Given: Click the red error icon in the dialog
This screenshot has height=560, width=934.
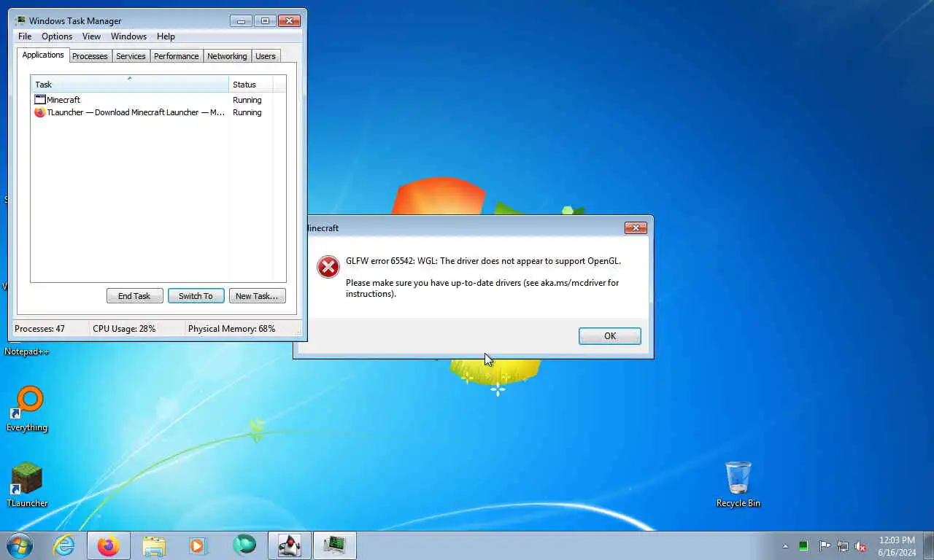Looking at the screenshot, I should coord(328,267).
